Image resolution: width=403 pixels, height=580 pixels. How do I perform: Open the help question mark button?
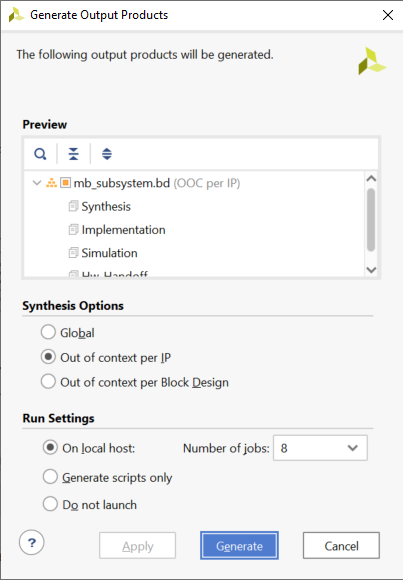point(32,543)
